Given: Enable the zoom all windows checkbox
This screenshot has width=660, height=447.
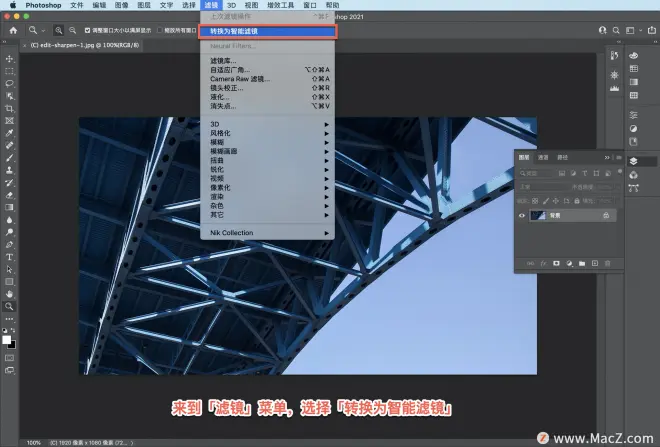Looking at the screenshot, I should point(160,30).
